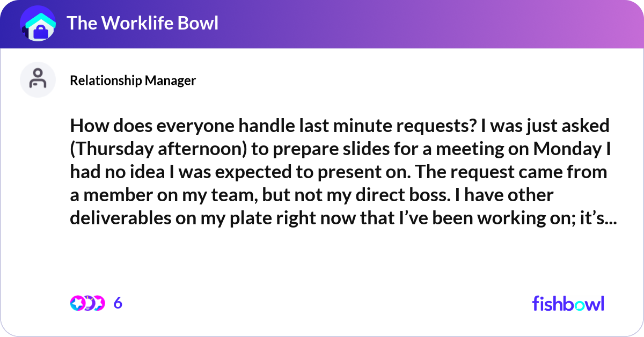
Task: Select The Worklife Bowl title text
Action: click(143, 24)
